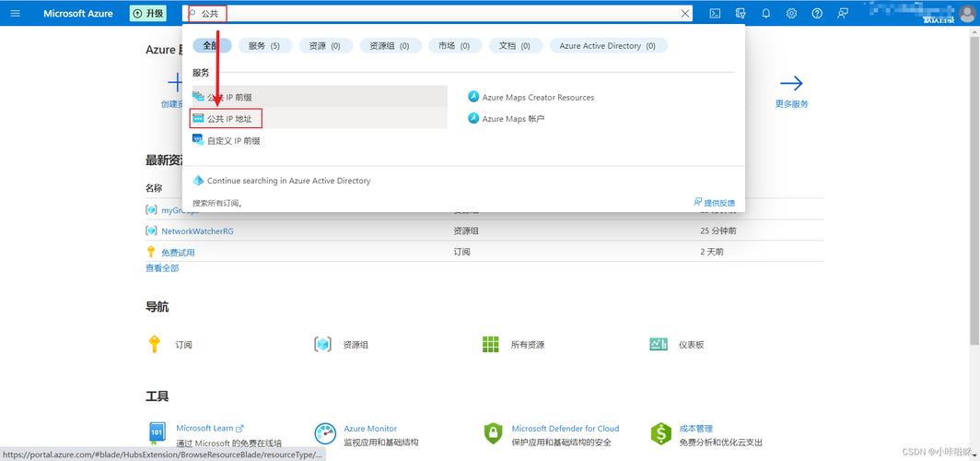Select the 资源组 (0) filter pill
Screen dimensions: 980x461
390,46
